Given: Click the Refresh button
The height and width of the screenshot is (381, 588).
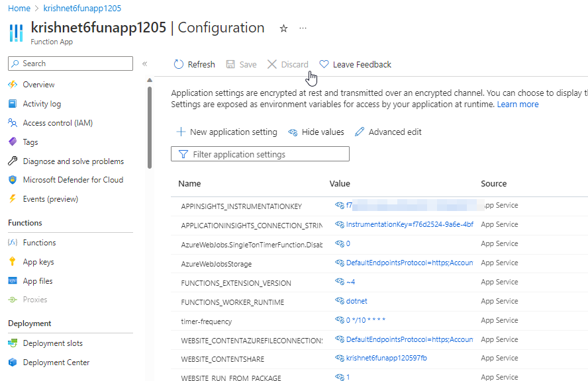Looking at the screenshot, I should (x=194, y=64).
